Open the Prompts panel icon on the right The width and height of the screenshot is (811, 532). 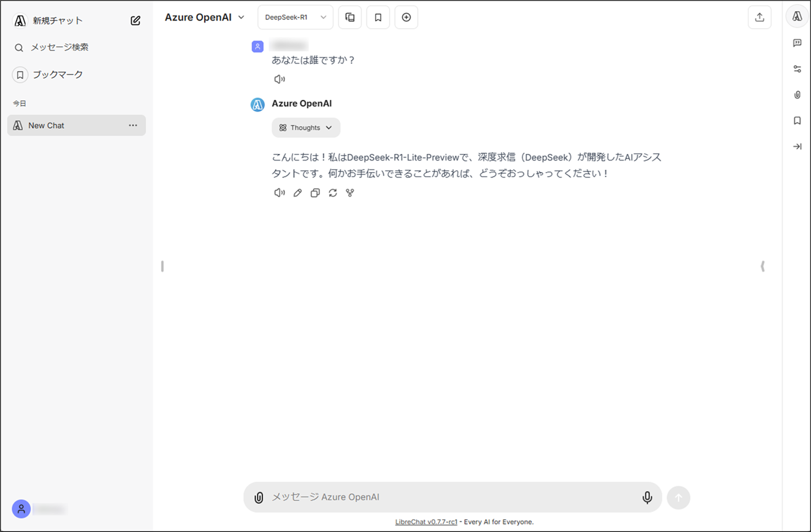pos(797,42)
